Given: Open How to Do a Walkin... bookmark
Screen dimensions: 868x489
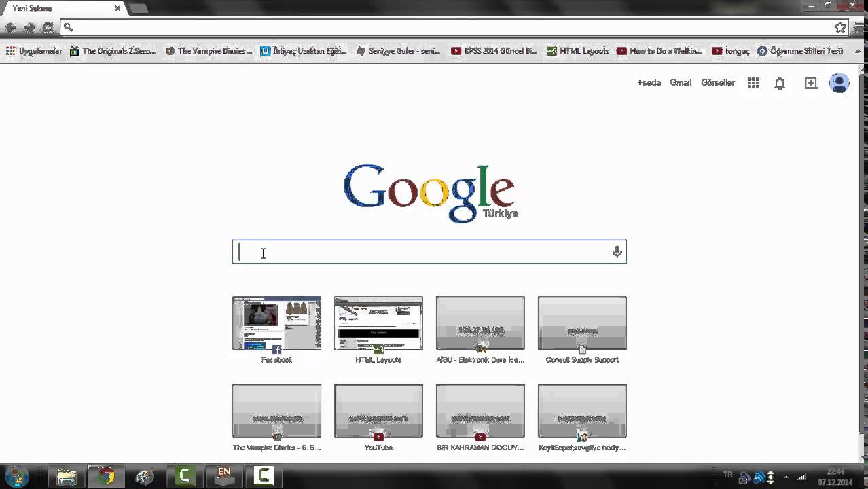Looking at the screenshot, I should pos(659,51).
